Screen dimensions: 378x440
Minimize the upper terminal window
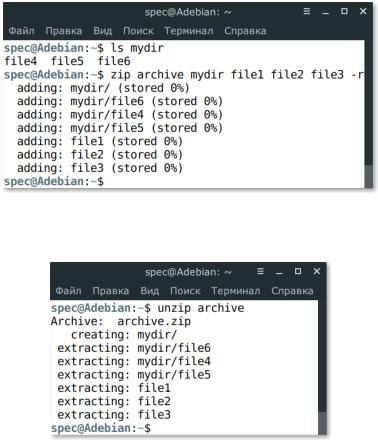coord(326,12)
